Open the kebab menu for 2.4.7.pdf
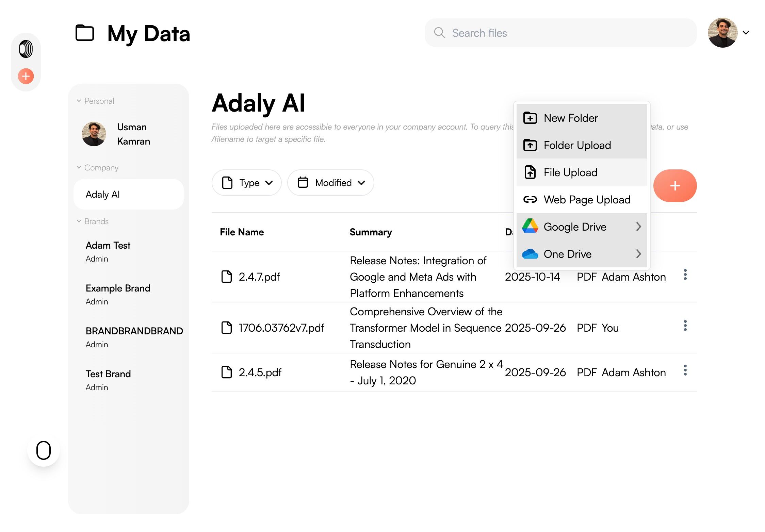Screen dimensions: 765x532 pyautogui.click(x=685, y=275)
